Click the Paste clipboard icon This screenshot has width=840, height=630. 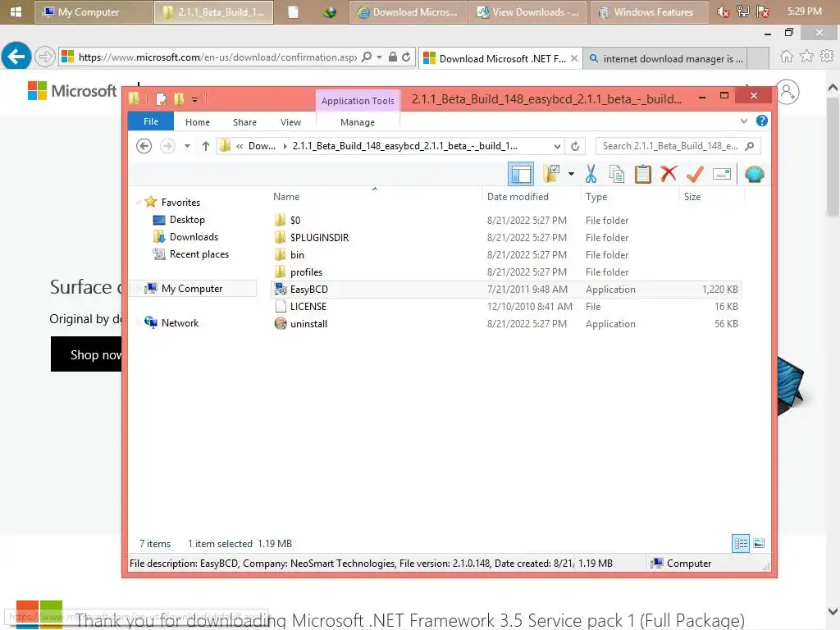(642, 174)
